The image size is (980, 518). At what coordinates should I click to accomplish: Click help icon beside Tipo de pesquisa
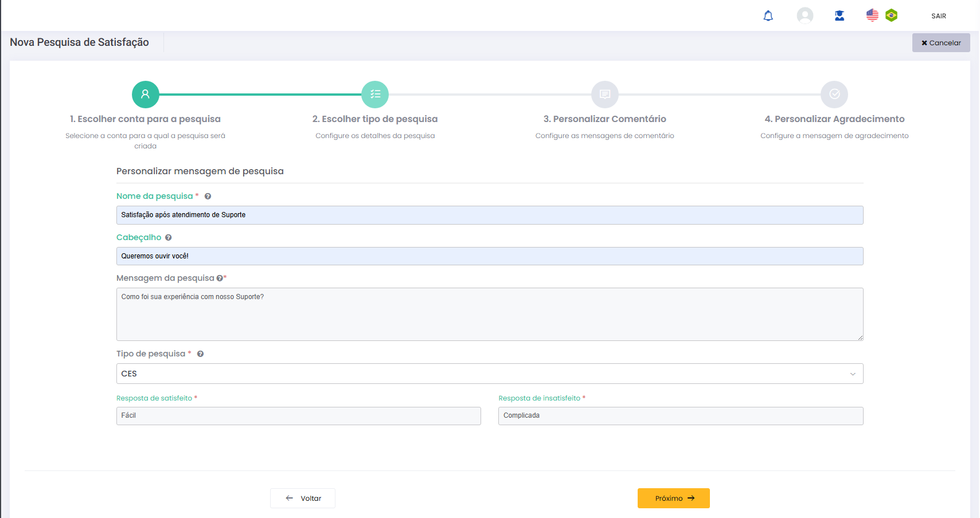(x=200, y=354)
